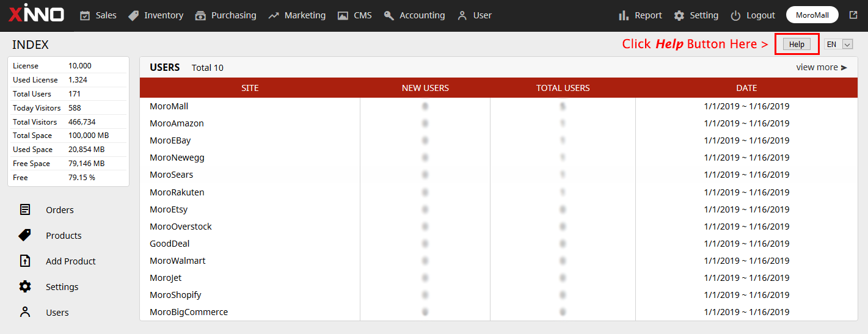Click the USERS panel title
Image resolution: width=868 pixels, height=334 pixels.
[165, 67]
